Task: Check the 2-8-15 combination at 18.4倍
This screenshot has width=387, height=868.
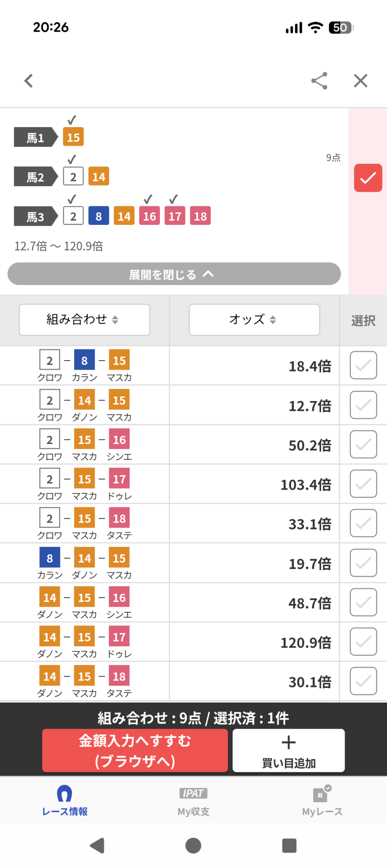Action: (x=363, y=365)
